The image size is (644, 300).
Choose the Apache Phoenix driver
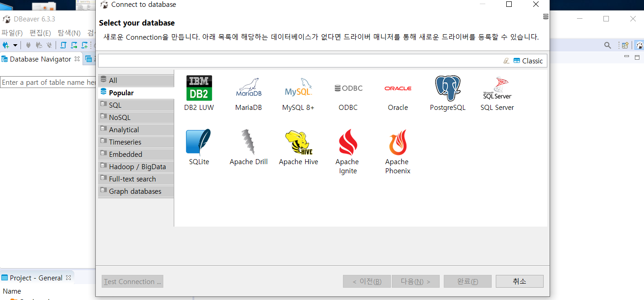pyautogui.click(x=398, y=142)
